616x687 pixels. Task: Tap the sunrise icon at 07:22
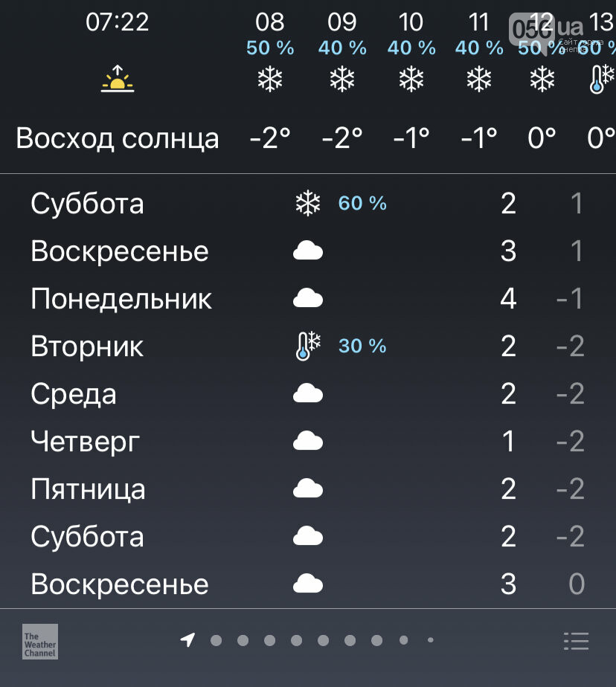[x=118, y=79]
